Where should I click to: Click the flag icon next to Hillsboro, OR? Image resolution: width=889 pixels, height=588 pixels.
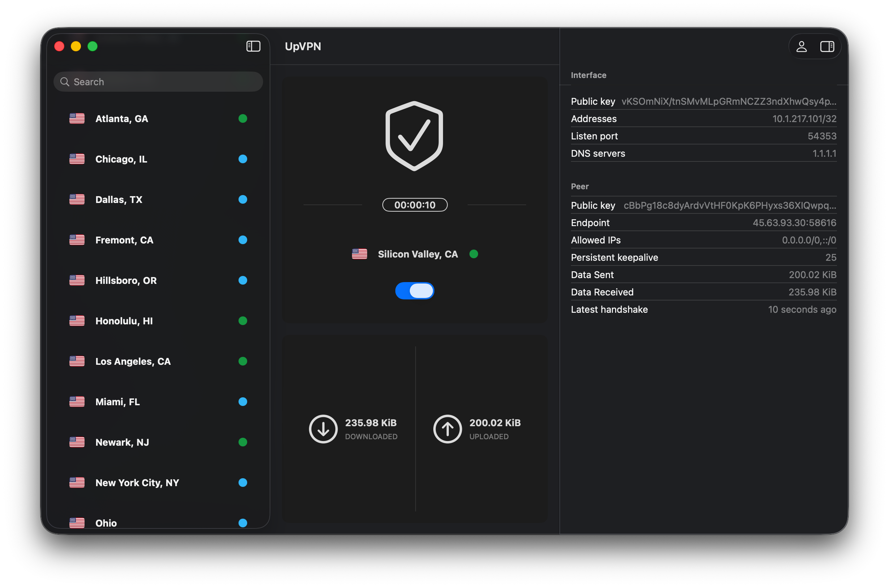point(77,281)
